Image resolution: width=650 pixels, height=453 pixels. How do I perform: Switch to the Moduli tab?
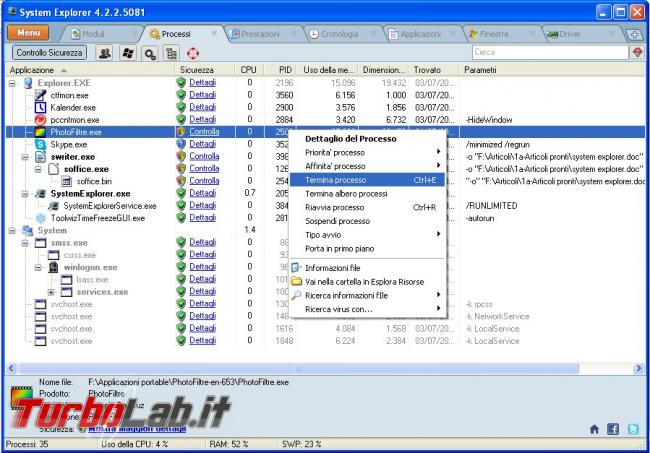[x=93, y=34]
